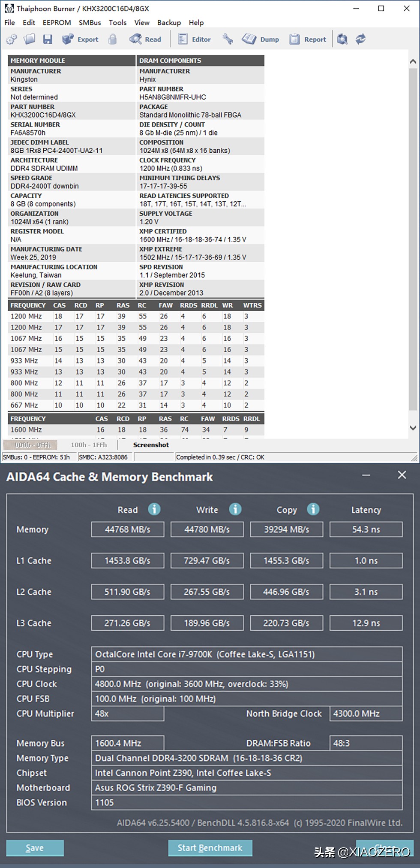Viewport: 420px width, 868px height.
Task: Click the status bar text 'SMBus: 0 - EEPROM: 51h'
Action: click(36, 457)
